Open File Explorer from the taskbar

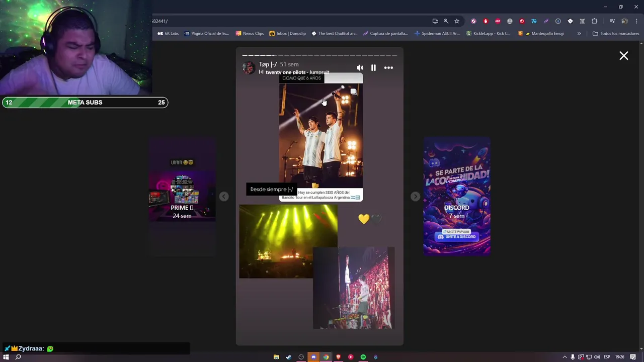276,357
